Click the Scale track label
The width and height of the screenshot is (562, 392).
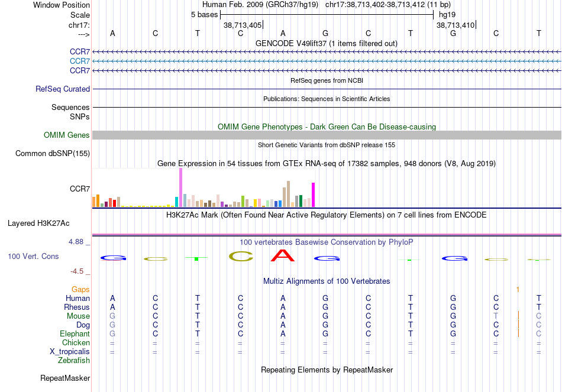[x=80, y=15]
